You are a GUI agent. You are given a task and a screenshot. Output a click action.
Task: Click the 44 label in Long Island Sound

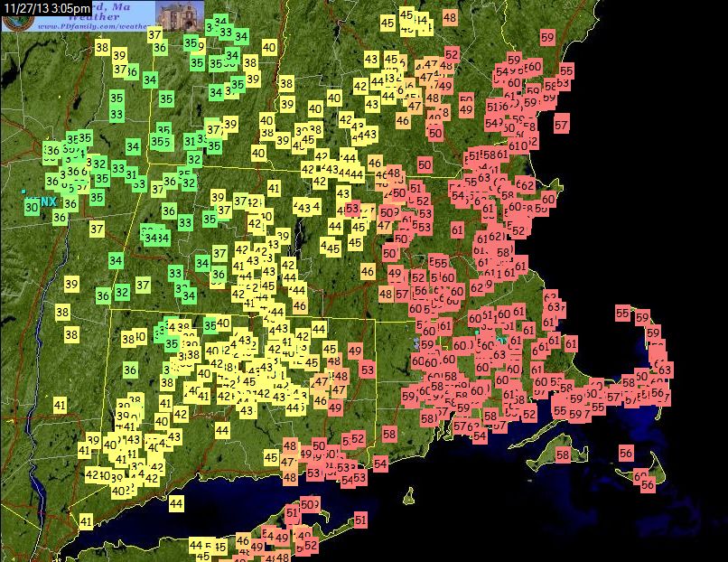pos(175,503)
